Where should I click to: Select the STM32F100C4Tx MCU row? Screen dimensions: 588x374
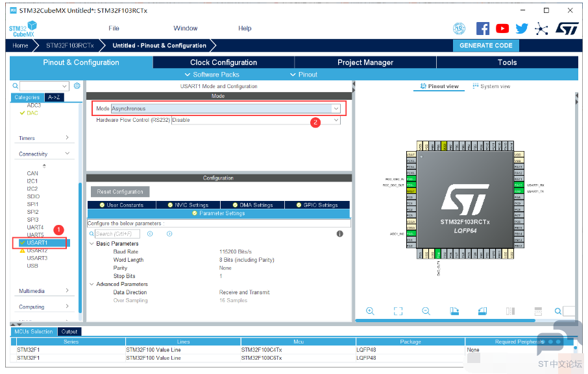pyautogui.click(x=262, y=349)
